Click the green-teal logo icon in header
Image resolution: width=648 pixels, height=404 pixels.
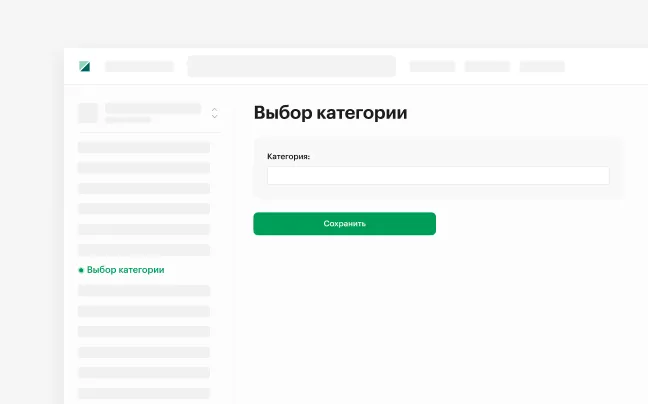85,67
